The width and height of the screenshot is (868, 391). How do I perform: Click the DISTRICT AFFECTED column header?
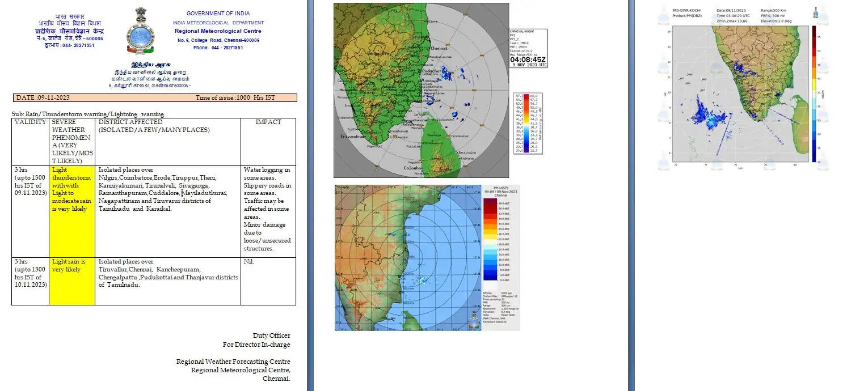130,122
